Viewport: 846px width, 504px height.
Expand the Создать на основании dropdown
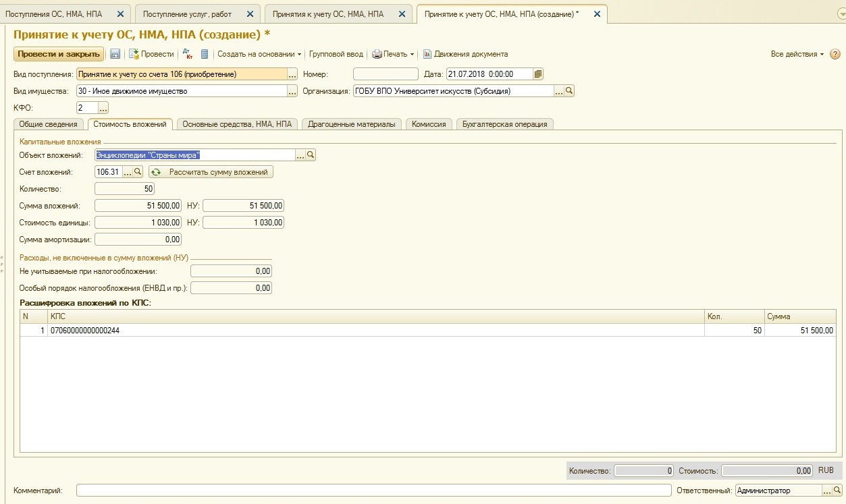(x=259, y=54)
